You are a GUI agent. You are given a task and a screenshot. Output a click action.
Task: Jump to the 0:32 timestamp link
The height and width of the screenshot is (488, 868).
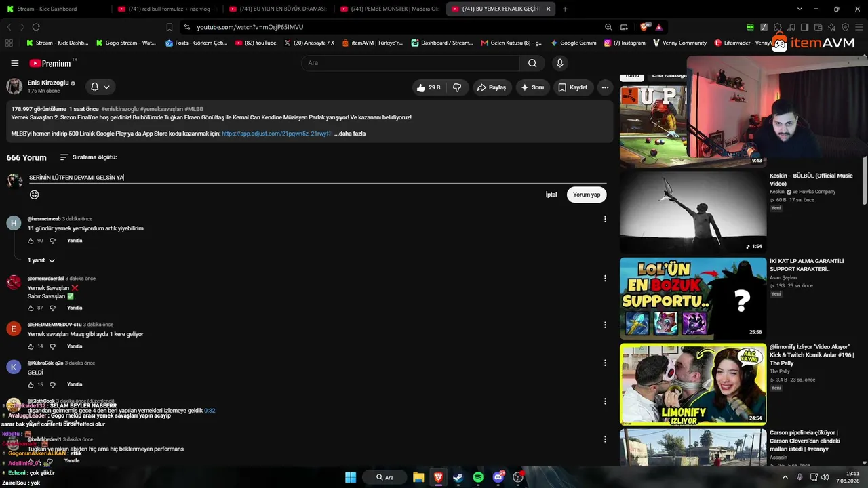pyautogui.click(x=210, y=411)
